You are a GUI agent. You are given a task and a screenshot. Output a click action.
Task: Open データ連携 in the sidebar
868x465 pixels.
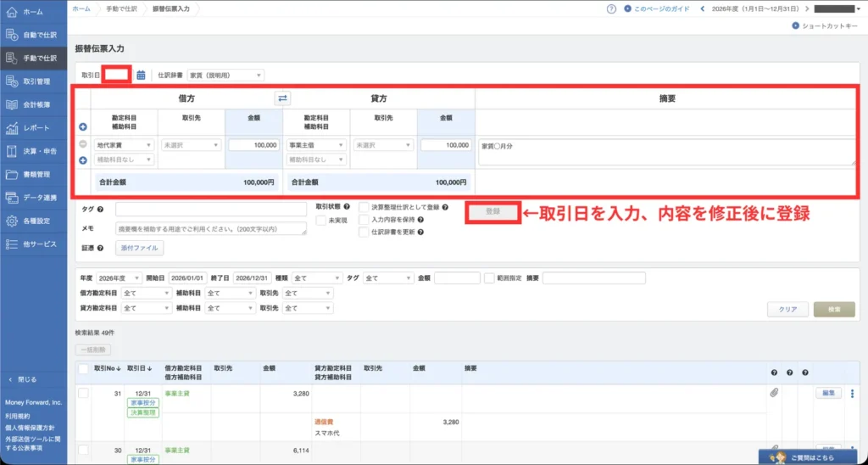coord(33,198)
